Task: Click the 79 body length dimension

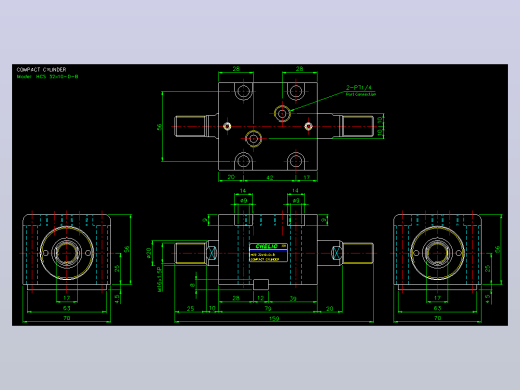Action: (x=268, y=309)
